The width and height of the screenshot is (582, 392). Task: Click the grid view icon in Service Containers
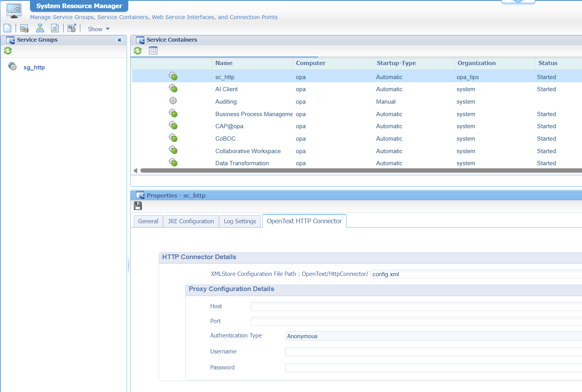pyautogui.click(x=153, y=51)
